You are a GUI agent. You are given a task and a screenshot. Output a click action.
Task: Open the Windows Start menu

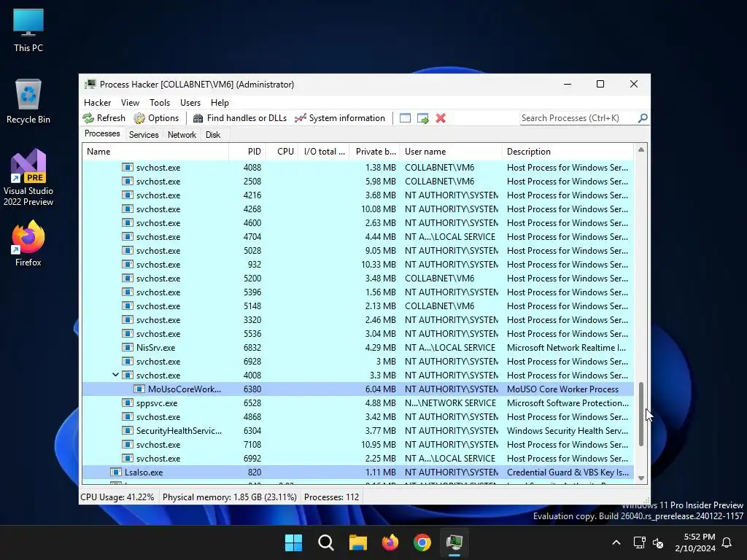click(293, 542)
